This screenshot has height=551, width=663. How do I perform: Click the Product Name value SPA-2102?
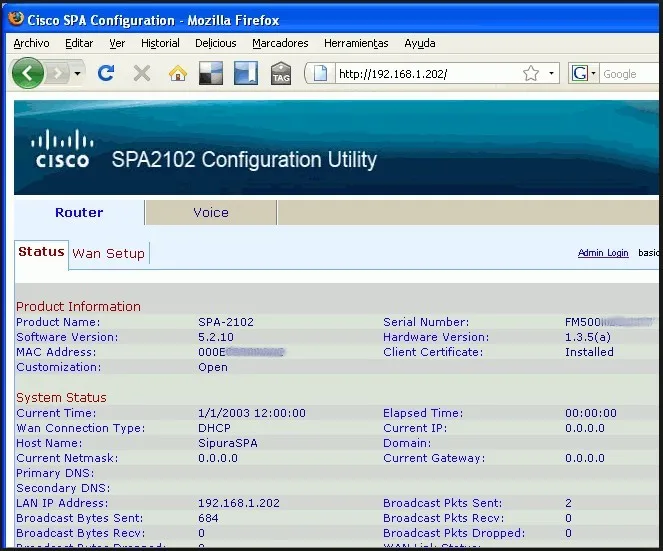[226, 322]
